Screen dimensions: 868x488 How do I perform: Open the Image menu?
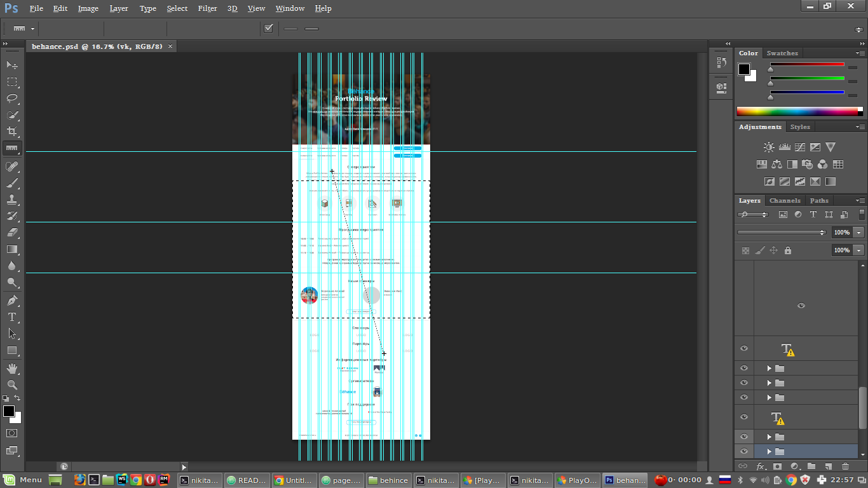[88, 8]
